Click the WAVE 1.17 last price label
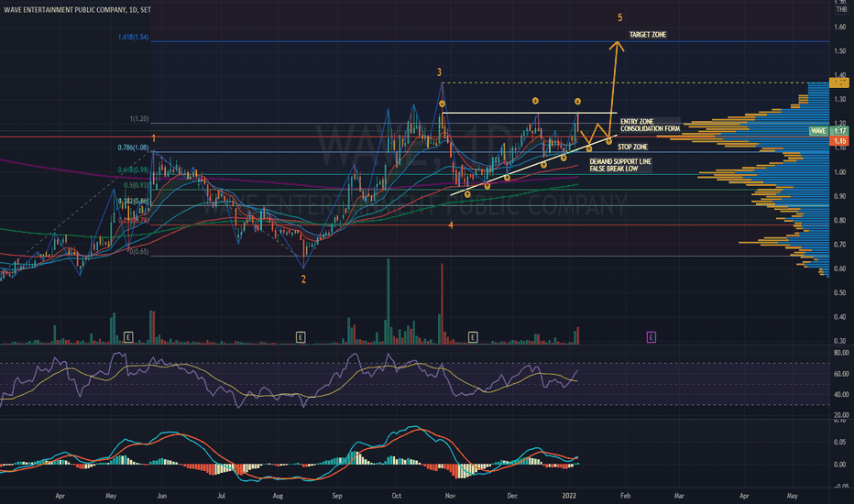854x504 pixels. (829, 131)
